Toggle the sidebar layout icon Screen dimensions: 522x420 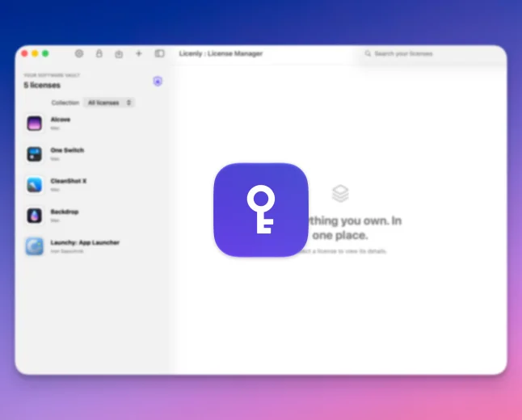tap(159, 53)
